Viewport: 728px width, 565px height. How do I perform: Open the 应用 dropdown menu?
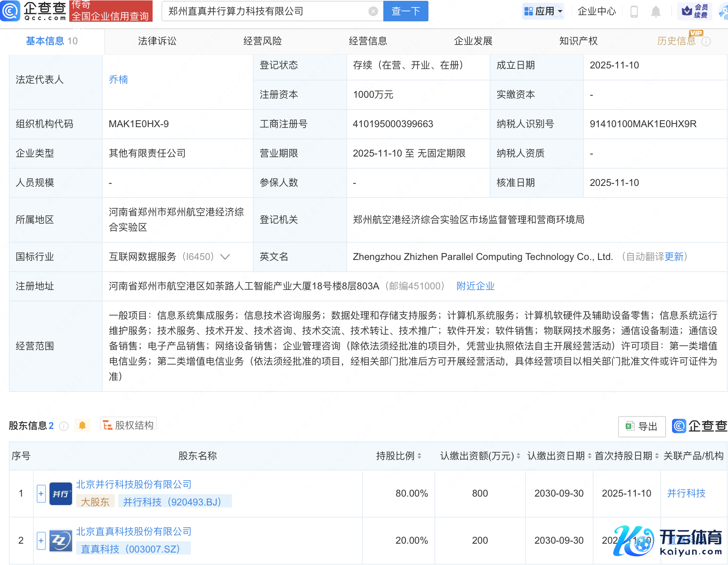543,11
